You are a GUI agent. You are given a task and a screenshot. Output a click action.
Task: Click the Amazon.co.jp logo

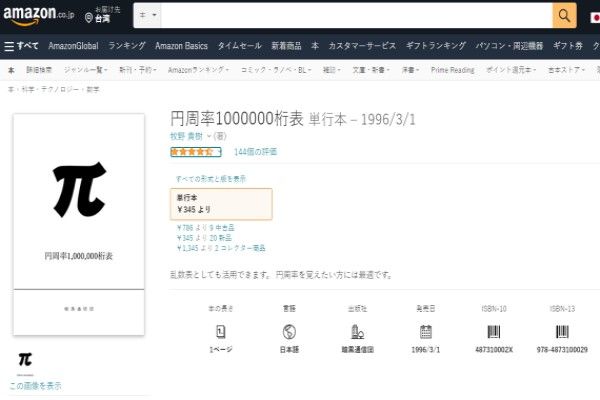click(38, 15)
